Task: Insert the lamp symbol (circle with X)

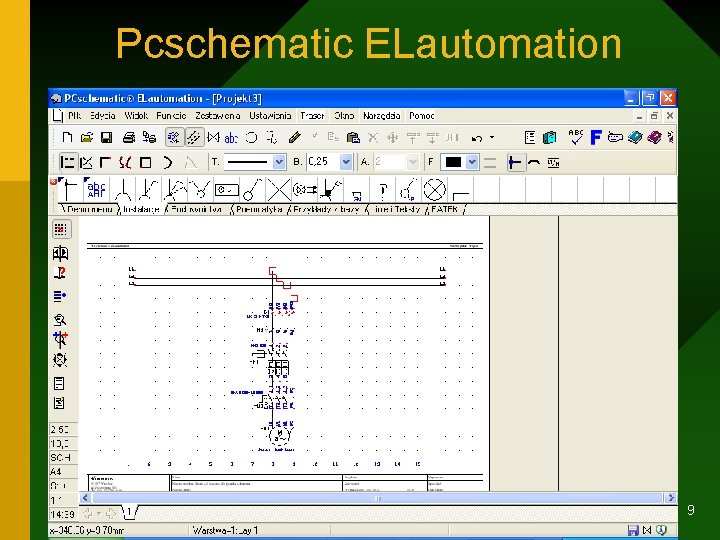Action: pyautogui.click(x=434, y=189)
